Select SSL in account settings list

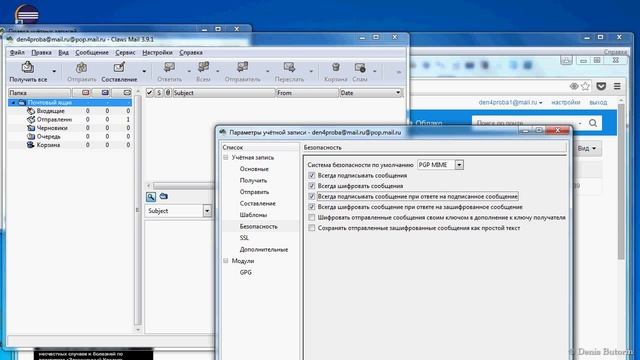pos(244,238)
